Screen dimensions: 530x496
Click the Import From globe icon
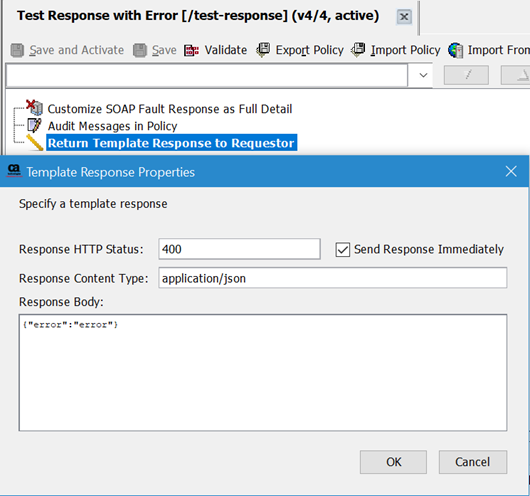pos(456,50)
